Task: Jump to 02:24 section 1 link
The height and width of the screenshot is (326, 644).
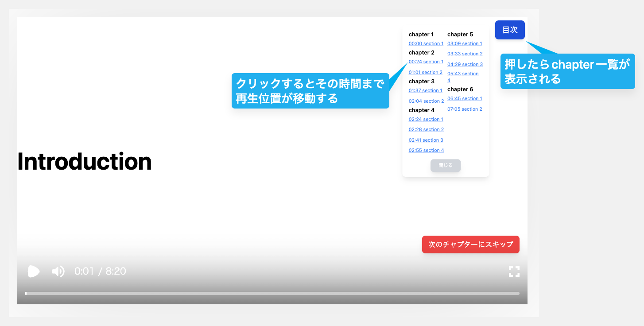Action: [x=426, y=119]
